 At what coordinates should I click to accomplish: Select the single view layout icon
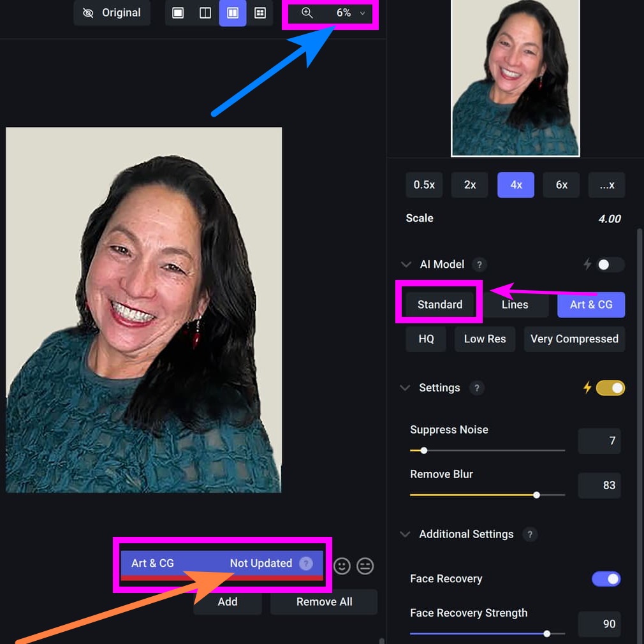(x=179, y=13)
